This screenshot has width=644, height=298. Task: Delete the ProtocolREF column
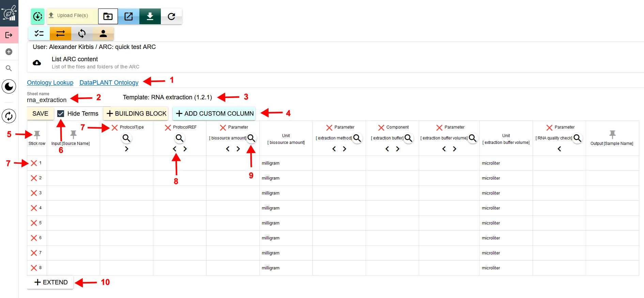point(168,128)
